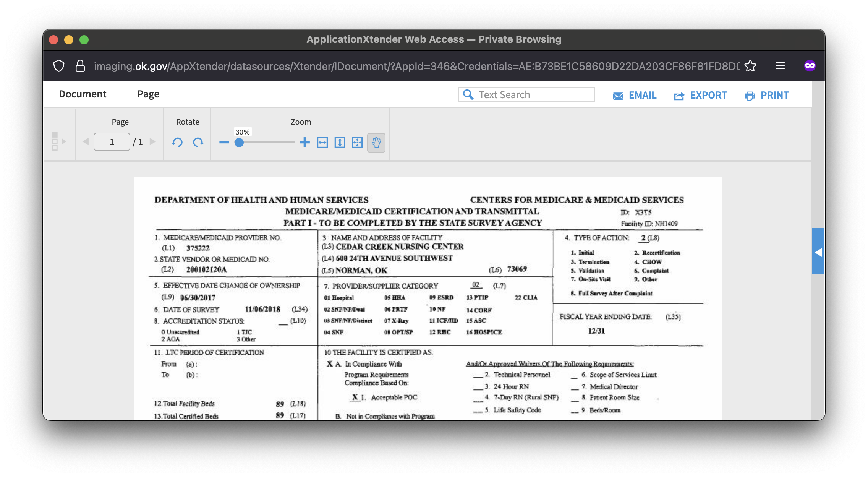
Task: Click the browser URL address bar
Action: click(416, 66)
